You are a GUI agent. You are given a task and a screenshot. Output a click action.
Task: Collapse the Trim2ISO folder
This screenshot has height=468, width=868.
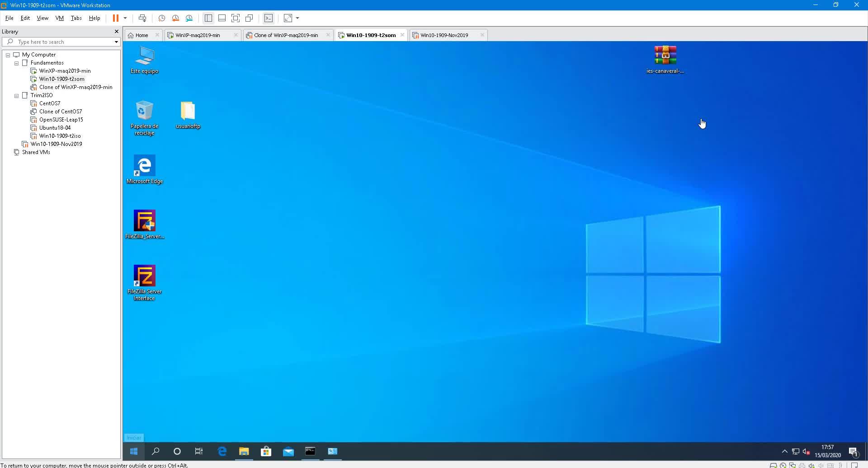coord(16,96)
